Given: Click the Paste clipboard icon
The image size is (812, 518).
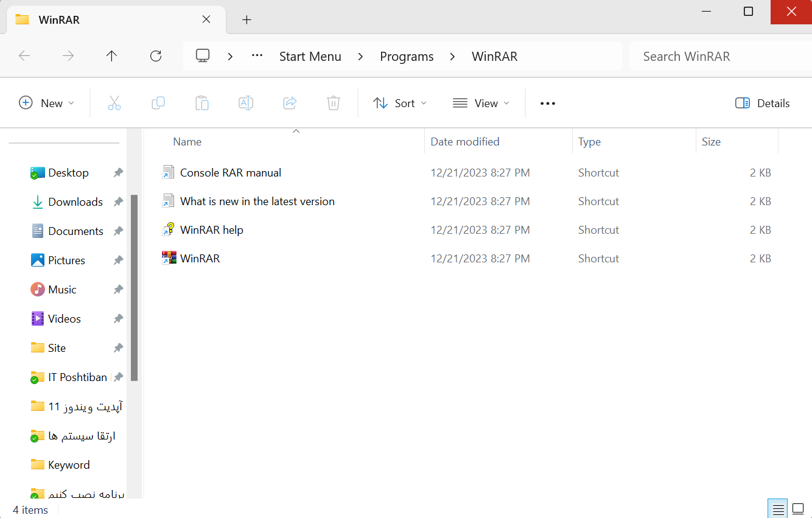Looking at the screenshot, I should point(202,103).
